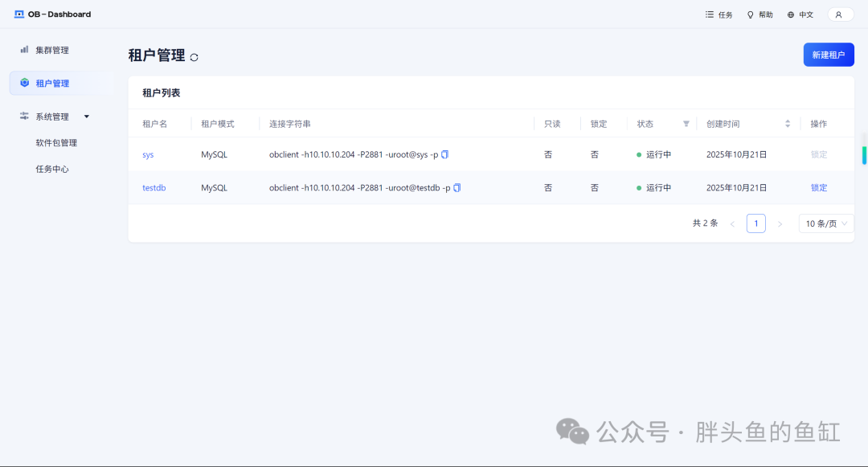The width and height of the screenshot is (868, 467).
Task: Open 软件包管理 submenu item
Action: point(56,143)
